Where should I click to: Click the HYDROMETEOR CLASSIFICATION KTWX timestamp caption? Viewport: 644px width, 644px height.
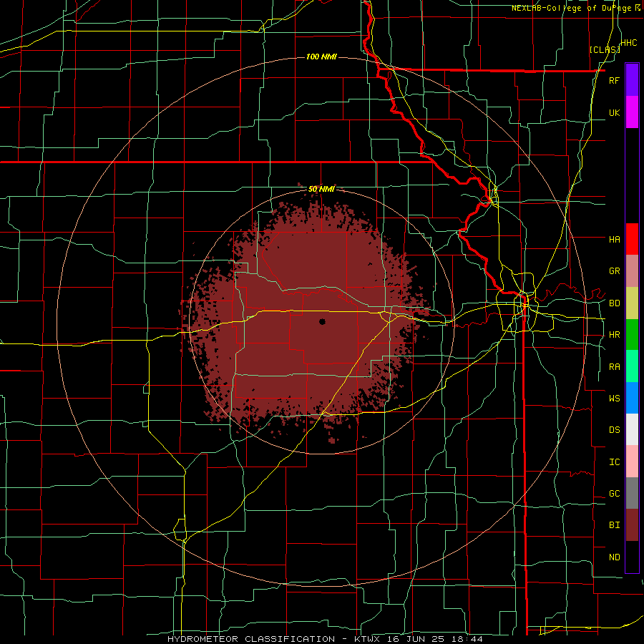[326, 639]
